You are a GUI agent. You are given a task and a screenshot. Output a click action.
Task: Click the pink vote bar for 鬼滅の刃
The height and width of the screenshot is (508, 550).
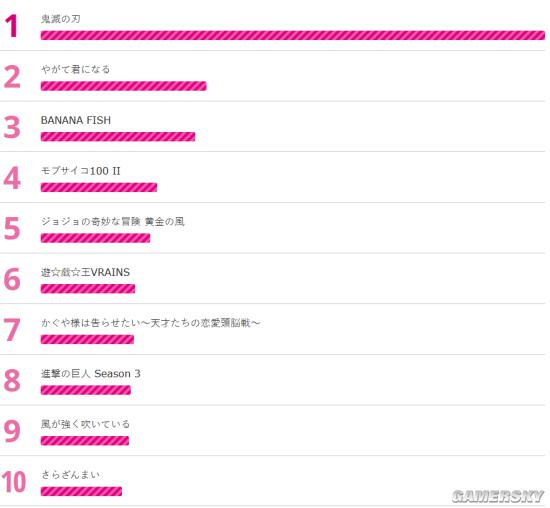293,35
